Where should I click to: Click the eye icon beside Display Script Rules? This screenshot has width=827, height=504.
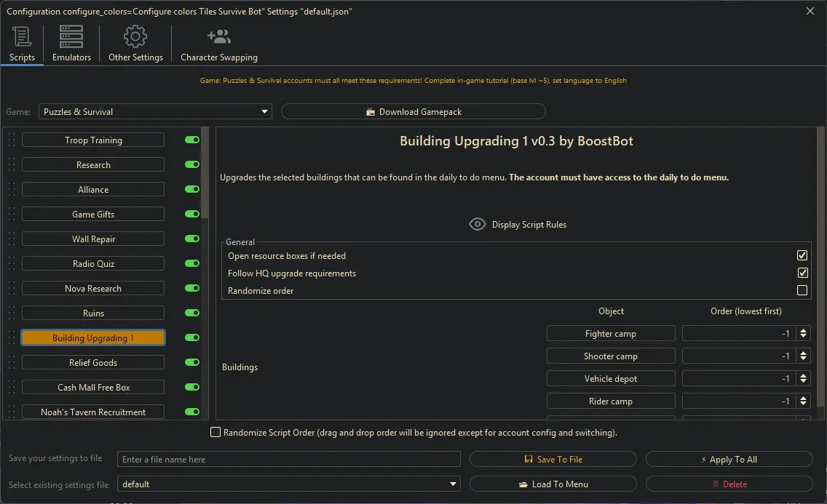click(x=477, y=224)
